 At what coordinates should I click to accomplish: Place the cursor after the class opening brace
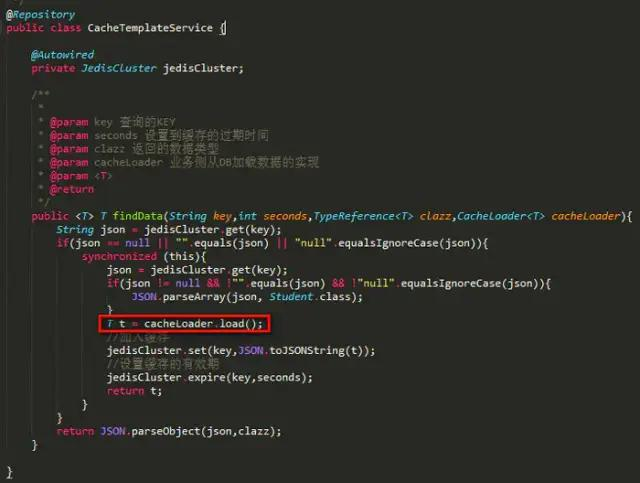tap(226, 28)
